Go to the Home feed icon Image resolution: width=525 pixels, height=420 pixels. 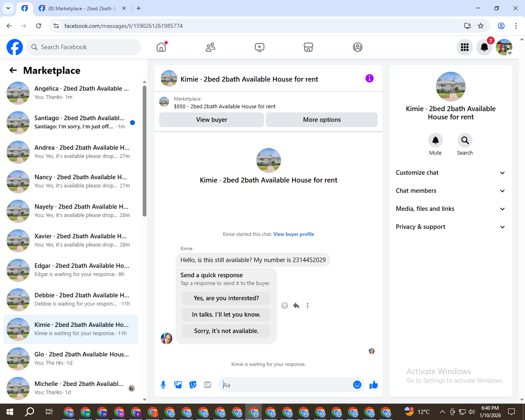click(x=161, y=47)
